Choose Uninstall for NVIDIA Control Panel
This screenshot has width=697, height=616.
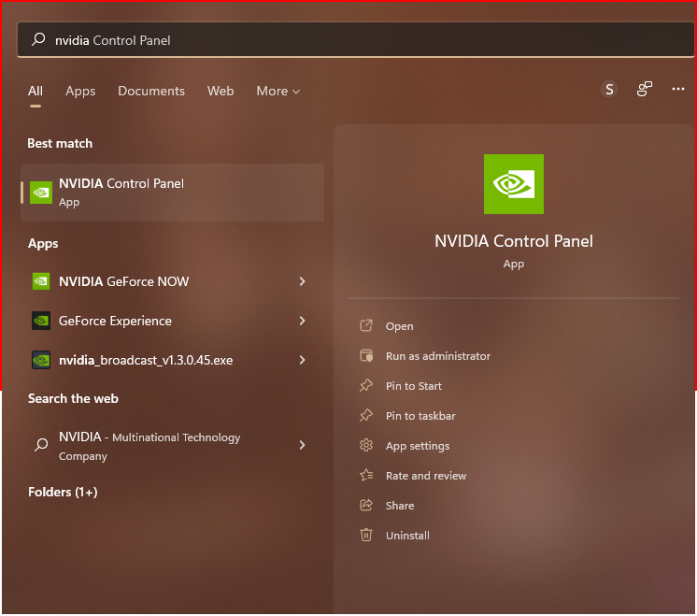tap(407, 536)
